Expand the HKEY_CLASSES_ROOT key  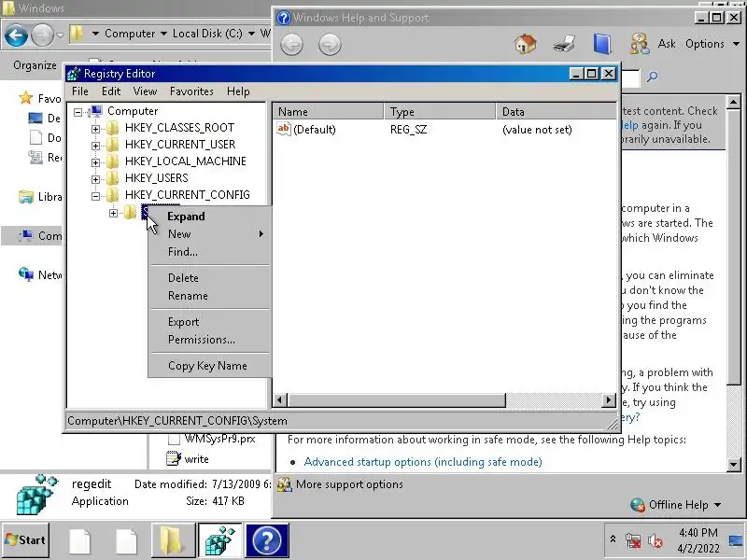coord(96,129)
